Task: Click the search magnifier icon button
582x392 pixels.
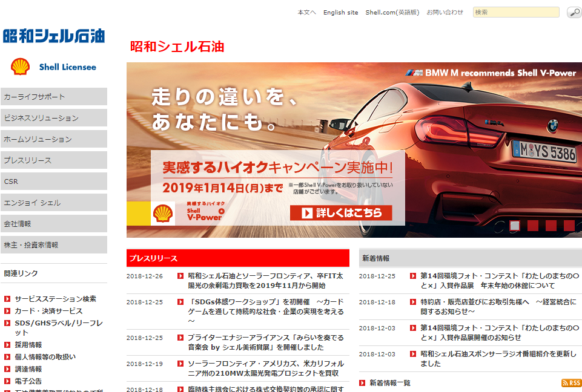Action: tap(574, 12)
